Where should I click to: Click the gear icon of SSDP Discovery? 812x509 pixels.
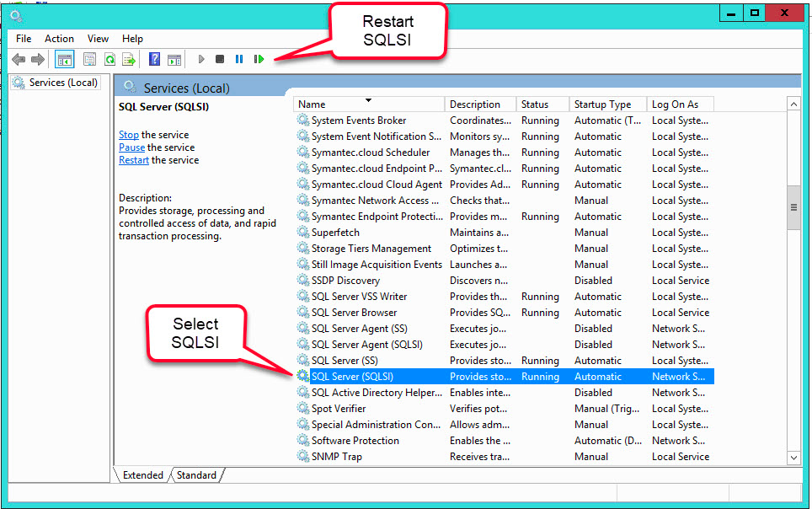[303, 281]
